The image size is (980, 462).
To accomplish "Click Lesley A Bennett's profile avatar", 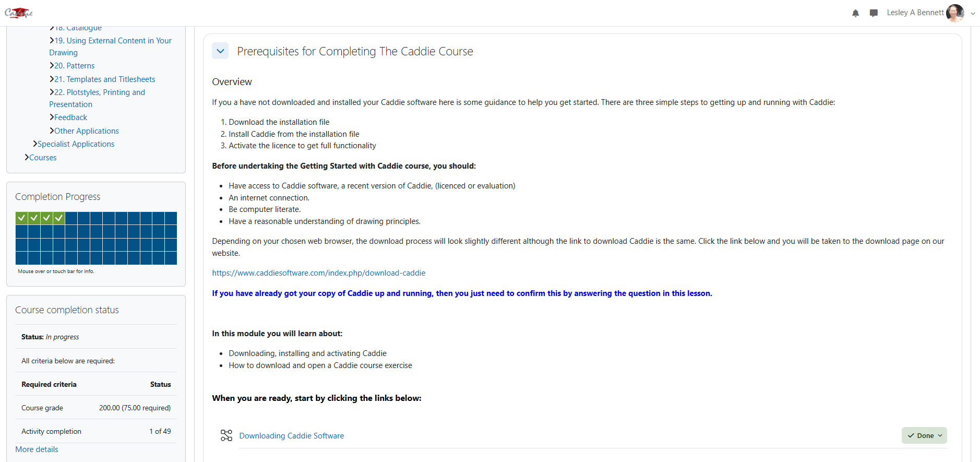I will point(955,13).
